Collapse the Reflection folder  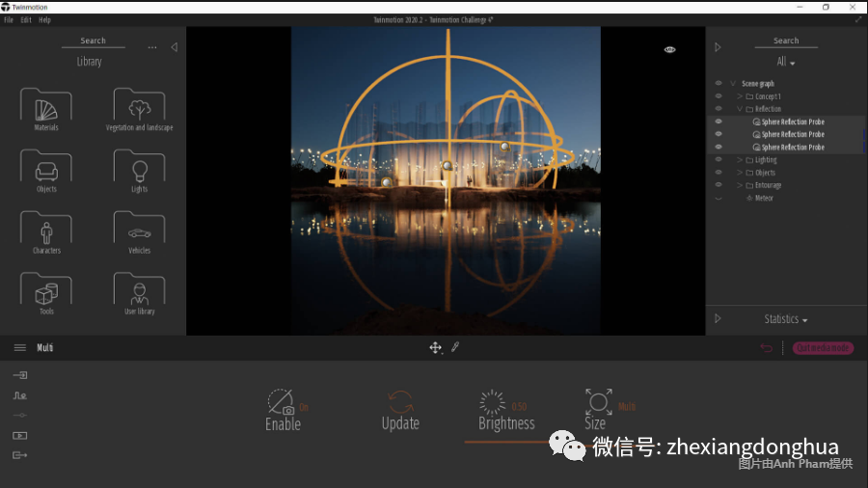tap(740, 109)
